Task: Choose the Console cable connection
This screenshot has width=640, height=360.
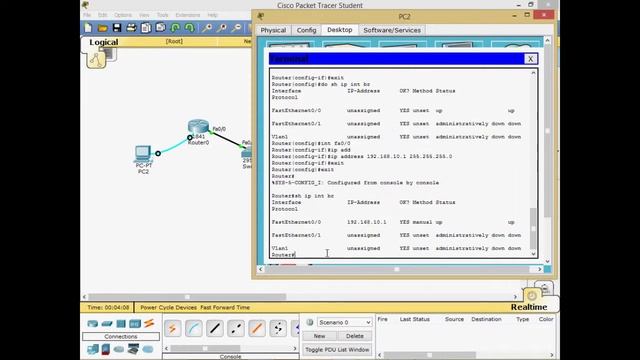Action: pyautogui.click(x=193, y=329)
